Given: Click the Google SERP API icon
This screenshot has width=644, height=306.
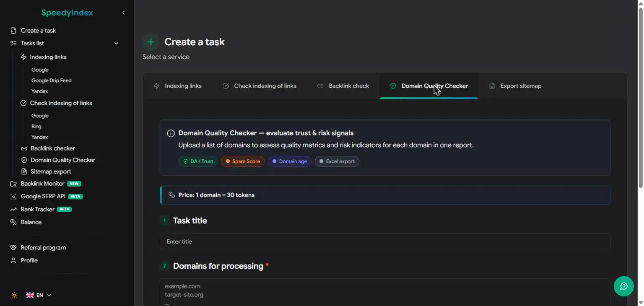Looking at the screenshot, I should [13, 196].
